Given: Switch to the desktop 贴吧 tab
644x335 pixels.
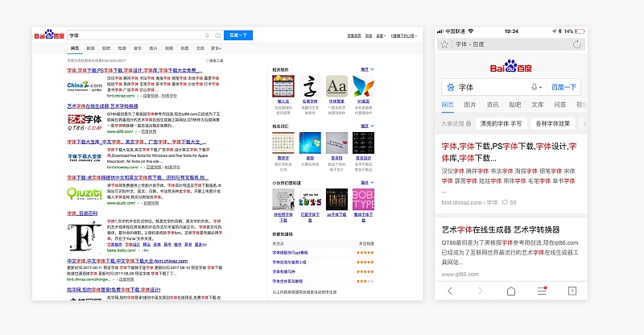Looking at the screenshot, I should click(106, 48).
